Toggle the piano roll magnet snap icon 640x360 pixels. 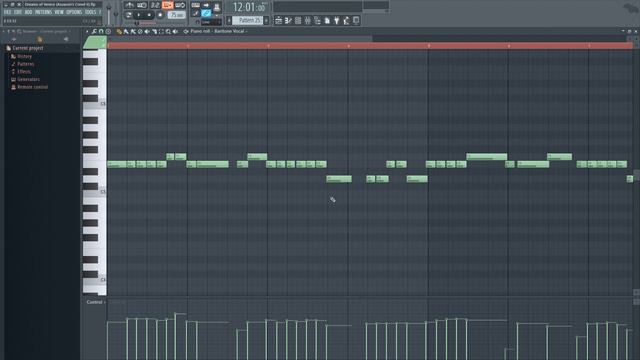click(101, 31)
